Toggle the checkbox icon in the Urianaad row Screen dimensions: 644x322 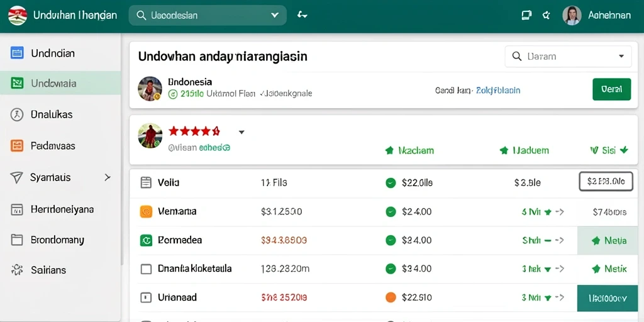146,297
